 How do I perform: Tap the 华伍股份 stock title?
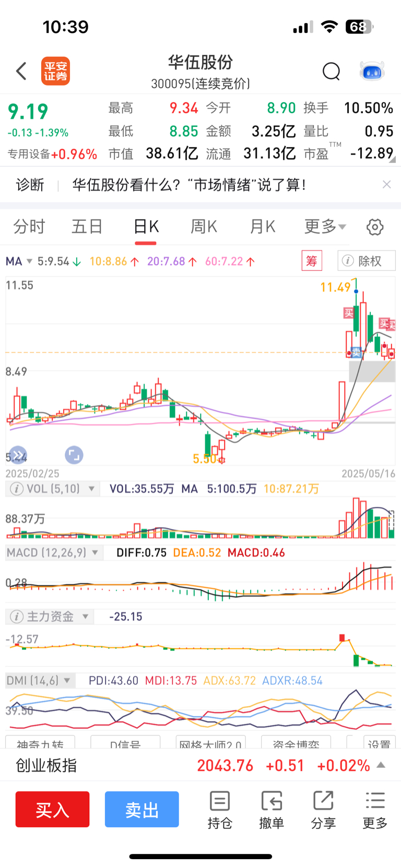[x=200, y=63]
